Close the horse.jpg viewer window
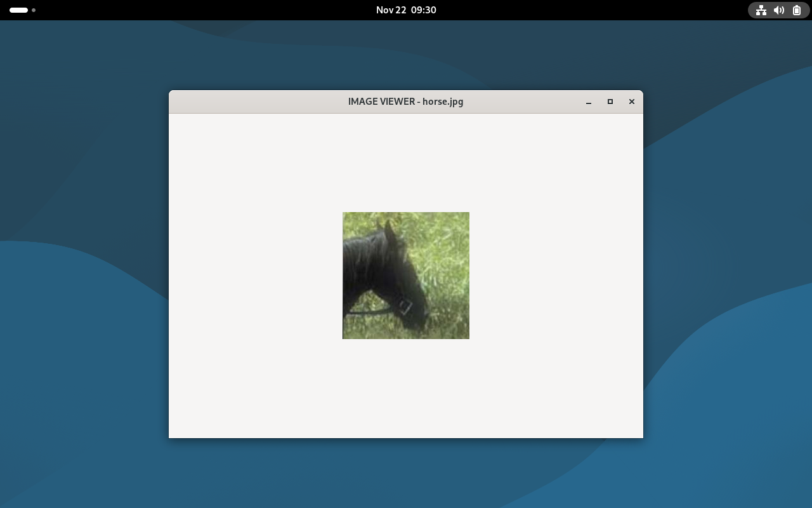 [632, 102]
